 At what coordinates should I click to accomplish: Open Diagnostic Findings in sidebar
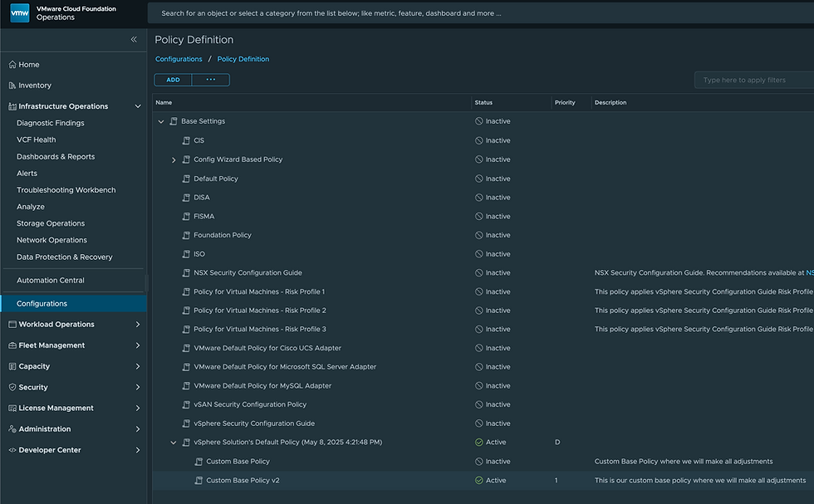pos(50,123)
